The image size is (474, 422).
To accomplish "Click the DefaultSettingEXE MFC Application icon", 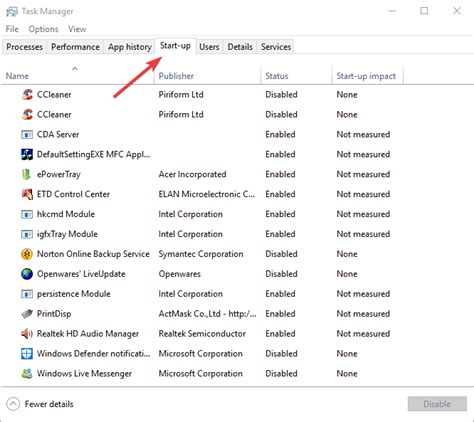I will tap(27, 154).
